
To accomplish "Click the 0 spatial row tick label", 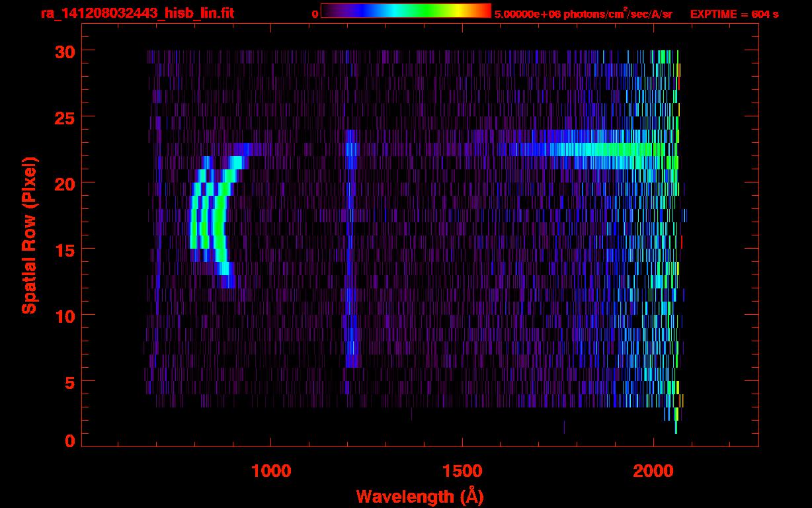I will click(x=70, y=441).
